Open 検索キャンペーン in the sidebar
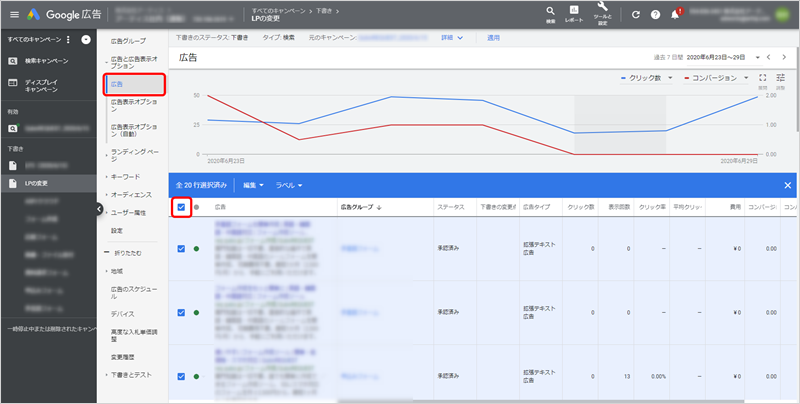The height and width of the screenshot is (404, 800). click(x=48, y=61)
